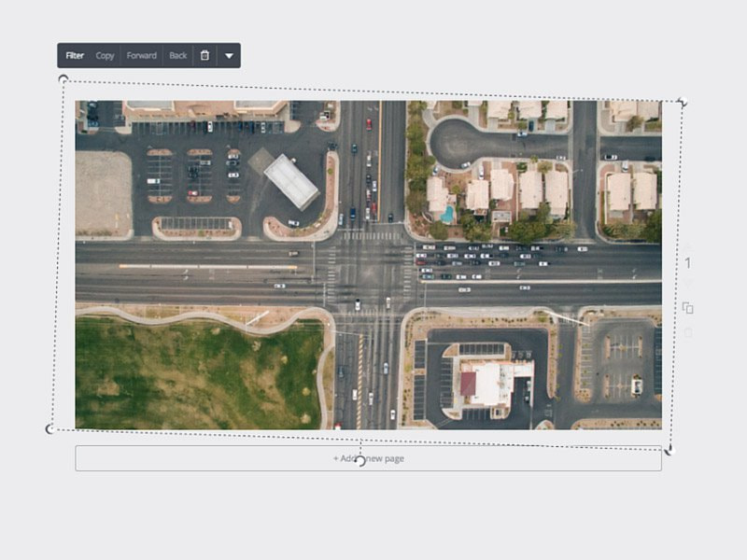Move page up using the up arrow

click(688, 245)
